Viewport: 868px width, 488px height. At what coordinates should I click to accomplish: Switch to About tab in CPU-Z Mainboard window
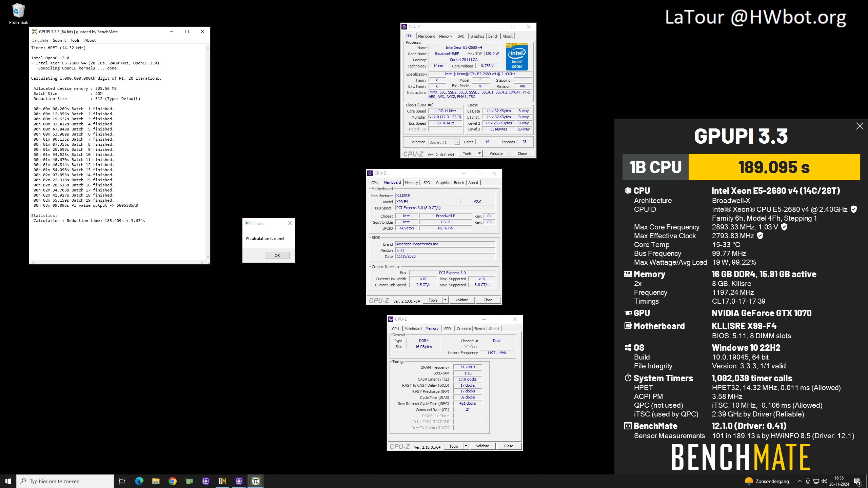(x=473, y=183)
